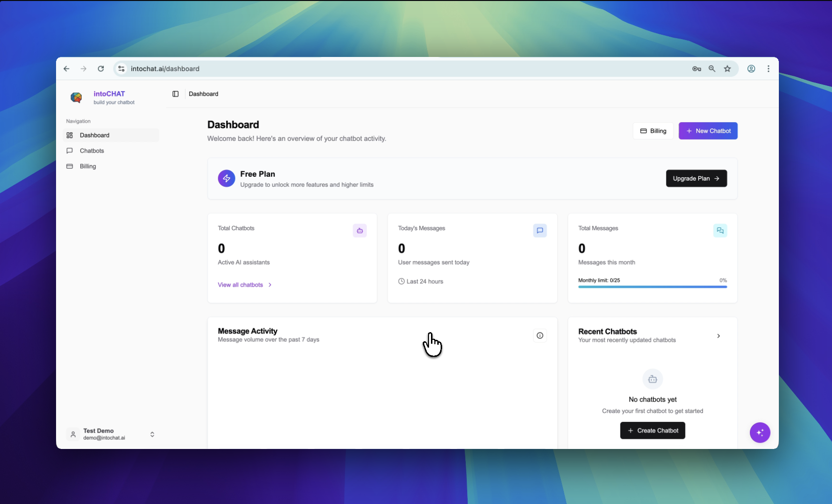The width and height of the screenshot is (832, 504).
Task: Open the browser password key icon
Action: pos(696,69)
